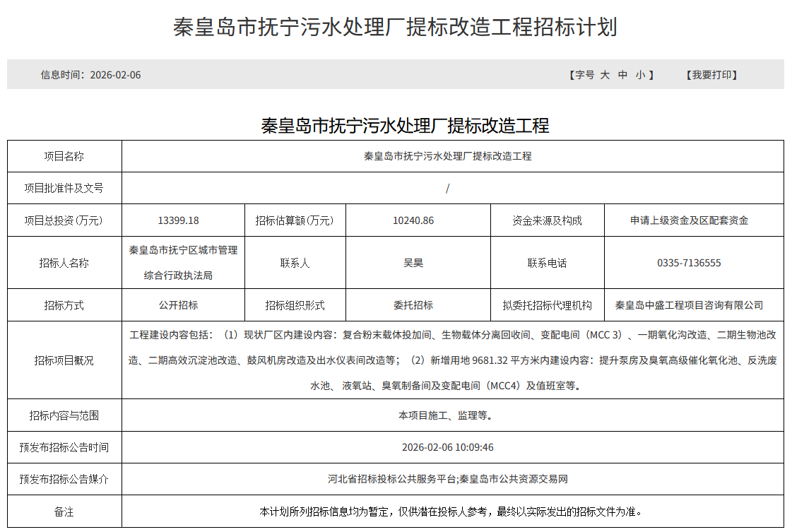The width and height of the screenshot is (792, 532).
Task: Click the 我要打印 print link
Action: [x=711, y=75]
